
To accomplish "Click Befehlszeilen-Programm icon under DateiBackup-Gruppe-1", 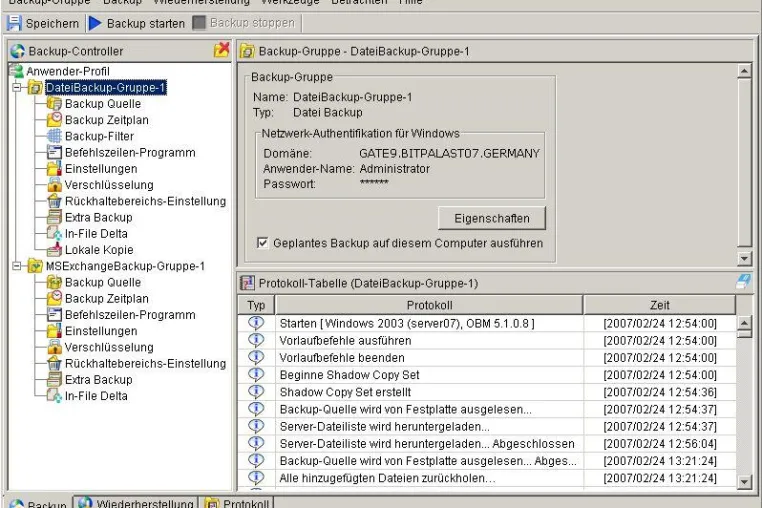I will click(54, 152).
